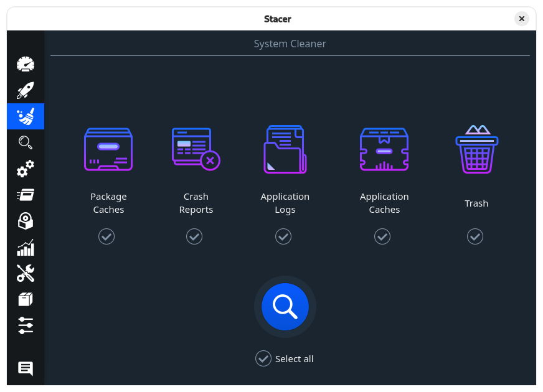
Task: Toggle the Application Caches checkbox
Action: [382, 236]
